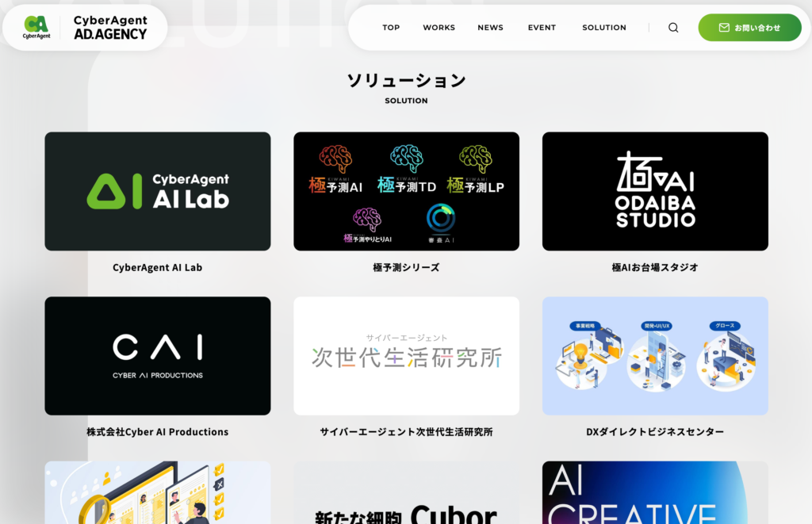812x524 pixels.
Task: Click the 極AIお台場スタジオ title link
Action: pos(655,268)
